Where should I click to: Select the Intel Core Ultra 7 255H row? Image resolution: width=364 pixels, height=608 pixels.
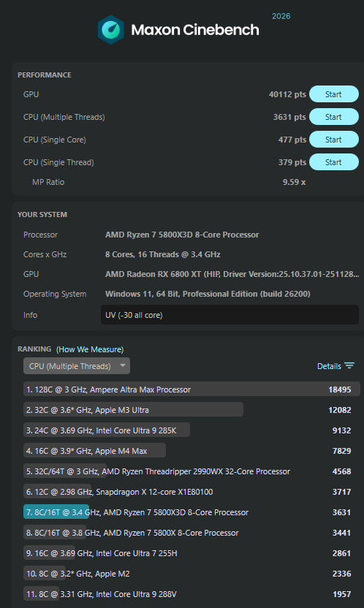(x=192, y=553)
